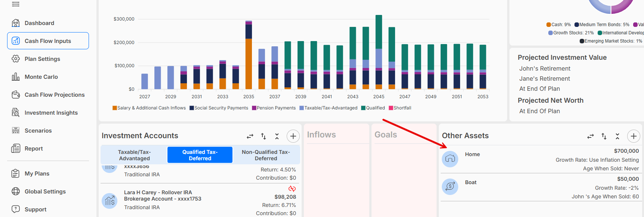Click the Inflows panel heading
The height and width of the screenshot is (217, 644).
321,135
